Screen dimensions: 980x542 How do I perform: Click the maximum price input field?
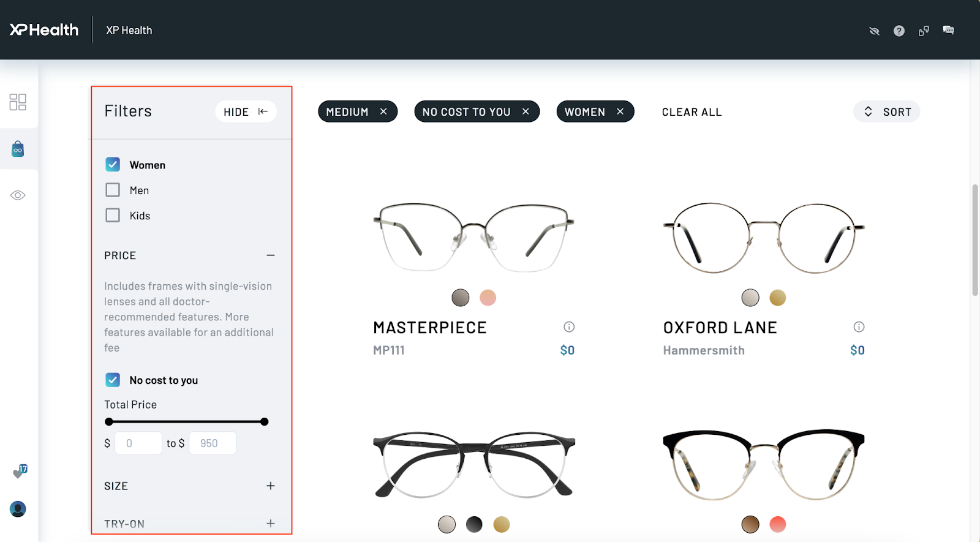[213, 443]
